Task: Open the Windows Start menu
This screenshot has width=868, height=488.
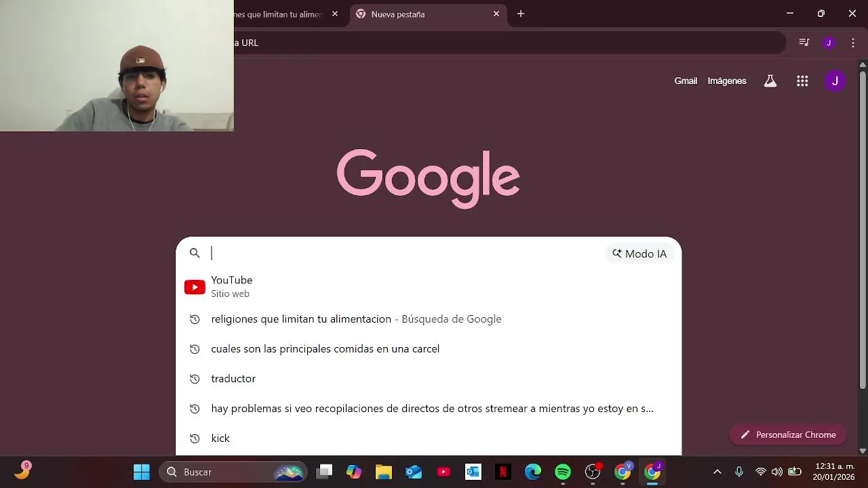Action: coord(142,472)
